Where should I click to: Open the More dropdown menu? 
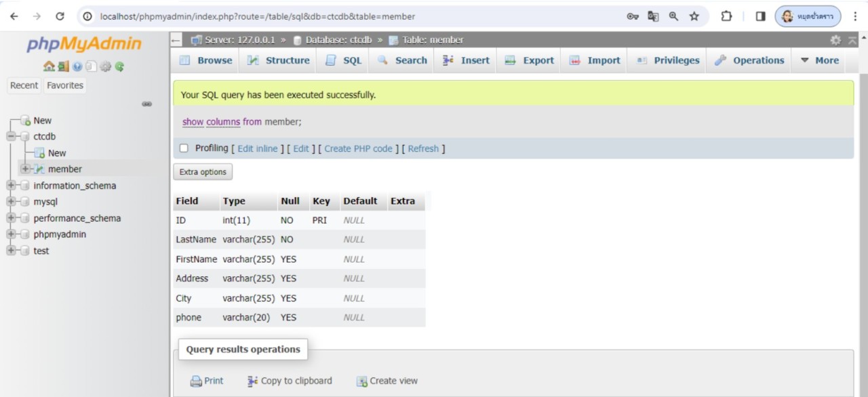tap(819, 60)
